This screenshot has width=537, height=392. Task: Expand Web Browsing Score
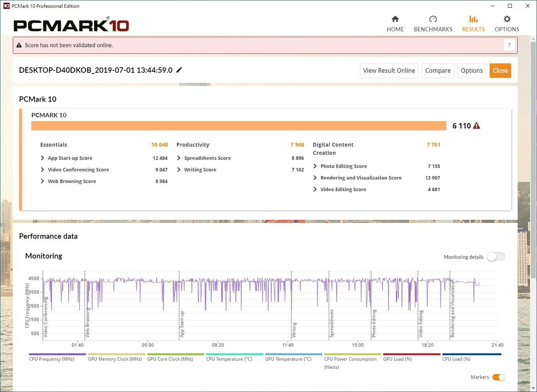click(x=43, y=181)
